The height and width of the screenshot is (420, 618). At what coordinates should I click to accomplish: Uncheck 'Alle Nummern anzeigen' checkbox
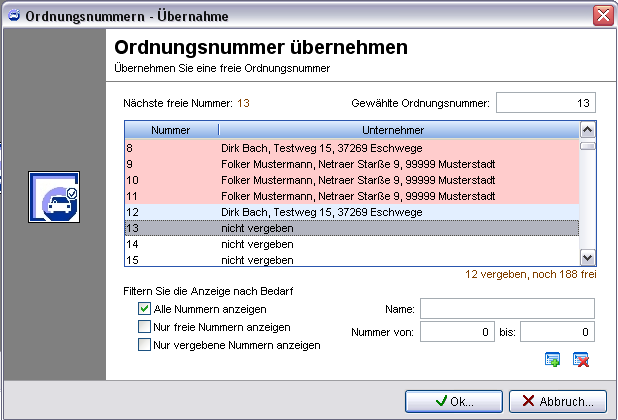click(145, 309)
